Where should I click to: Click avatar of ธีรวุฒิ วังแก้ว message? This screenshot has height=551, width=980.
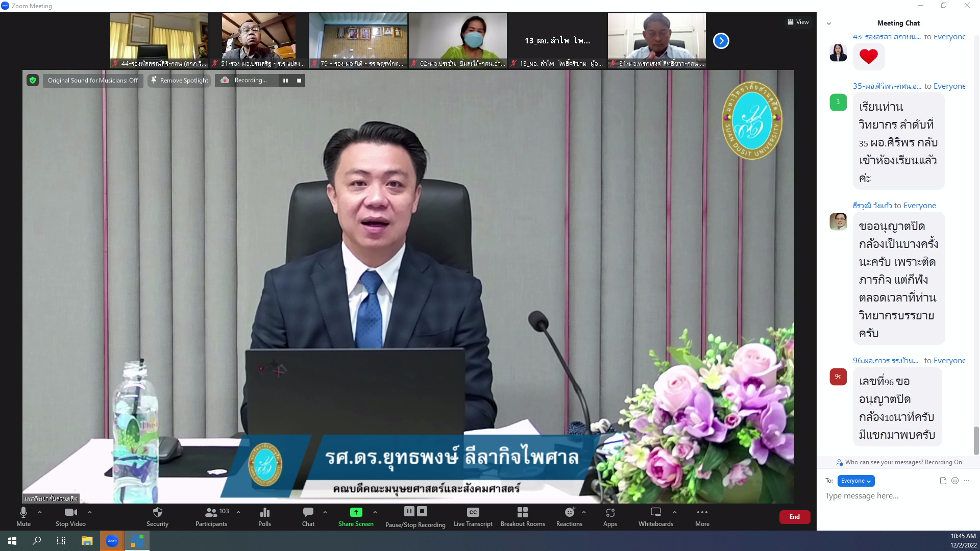[x=838, y=221]
